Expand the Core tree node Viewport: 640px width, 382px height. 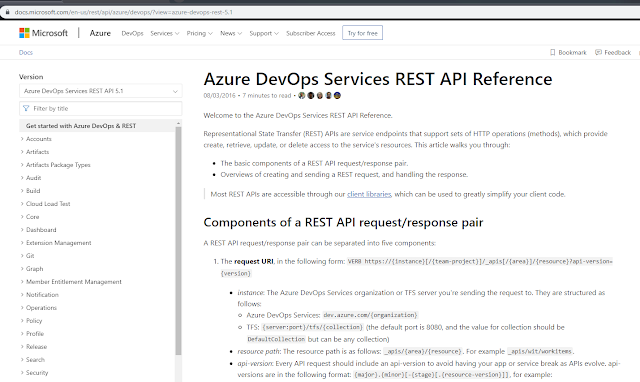pyautogui.click(x=22, y=217)
